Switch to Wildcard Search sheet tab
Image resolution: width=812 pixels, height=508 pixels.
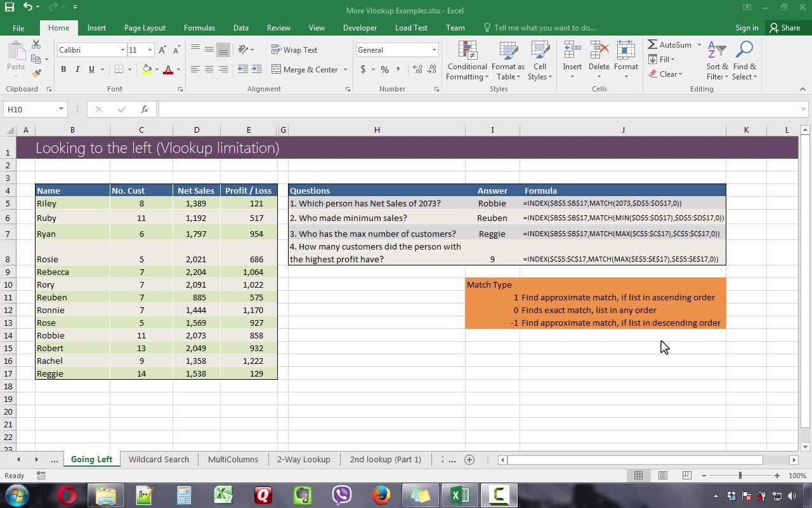[x=159, y=459]
